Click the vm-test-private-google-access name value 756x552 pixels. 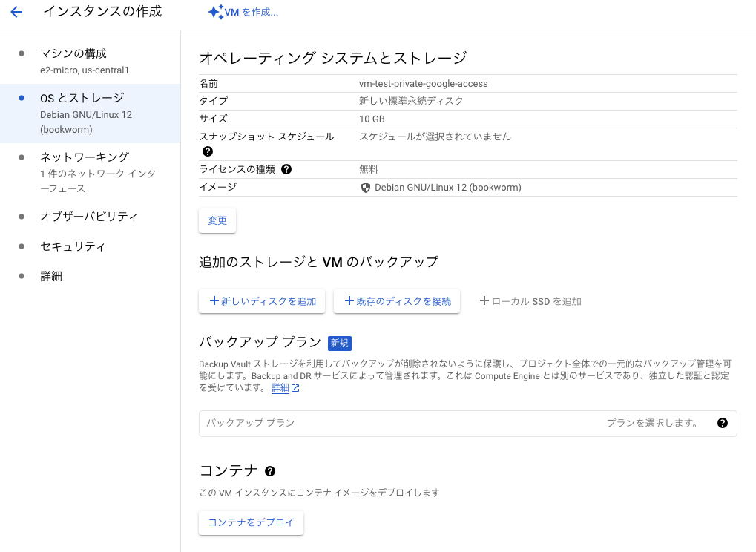click(x=424, y=83)
